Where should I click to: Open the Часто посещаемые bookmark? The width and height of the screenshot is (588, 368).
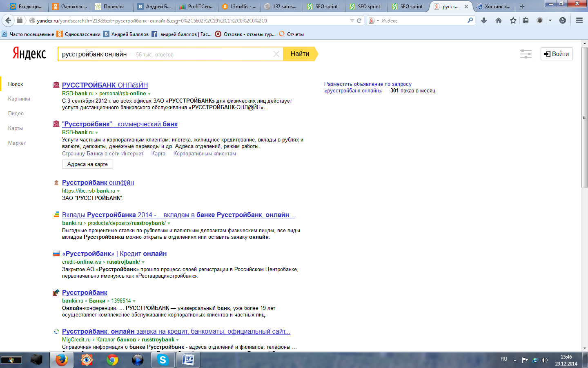click(28, 34)
